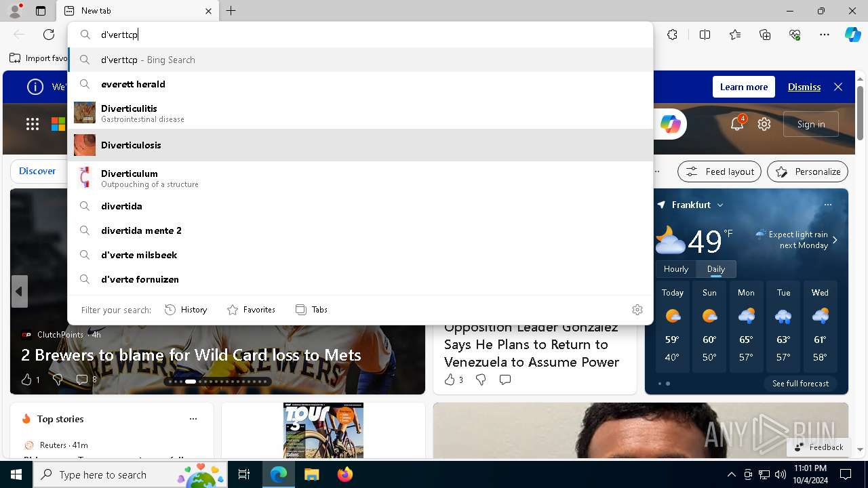
Task: Click Learn more on the banner
Action: pos(743,87)
